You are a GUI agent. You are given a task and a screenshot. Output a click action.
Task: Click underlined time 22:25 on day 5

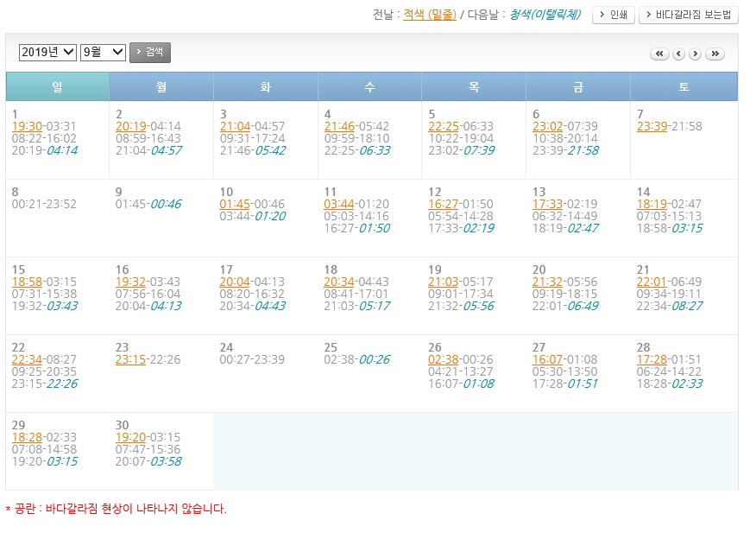click(443, 126)
